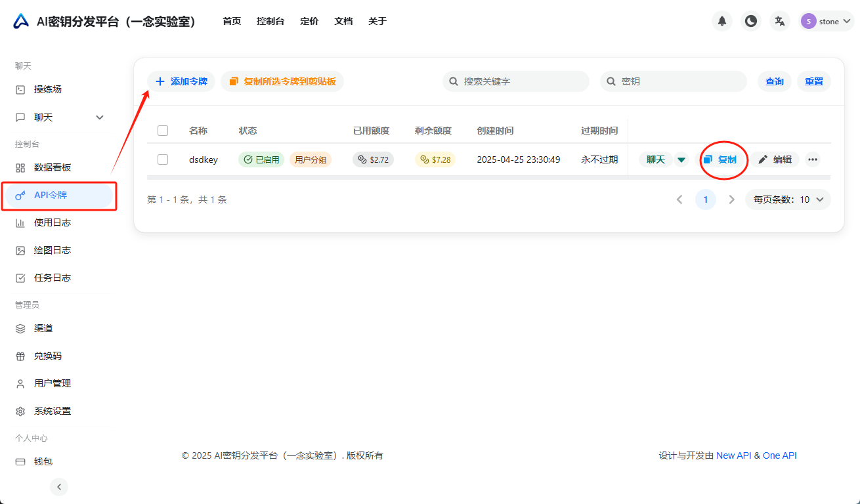Click the 剩余额度 column header
Image resolution: width=860 pixels, height=504 pixels.
(433, 131)
